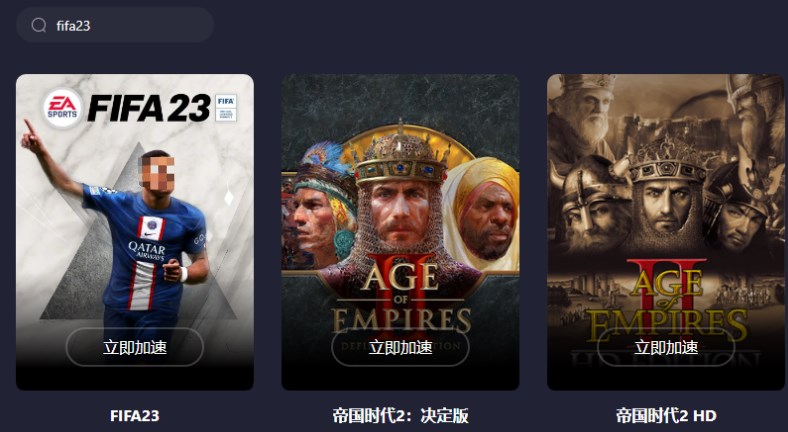The image size is (788, 432).
Task: Click the EA Sports logo on FIFA cover
Action: tap(62, 108)
